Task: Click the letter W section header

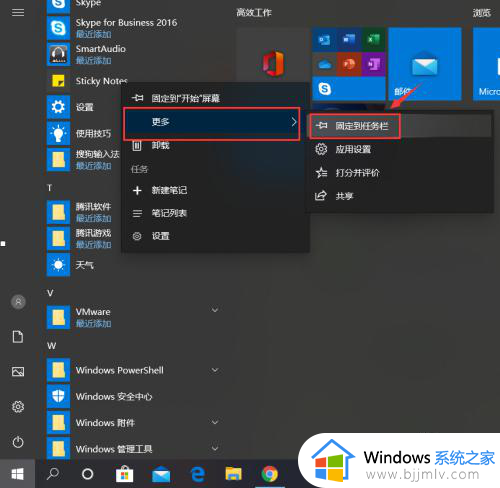Action: pos(51,346)
